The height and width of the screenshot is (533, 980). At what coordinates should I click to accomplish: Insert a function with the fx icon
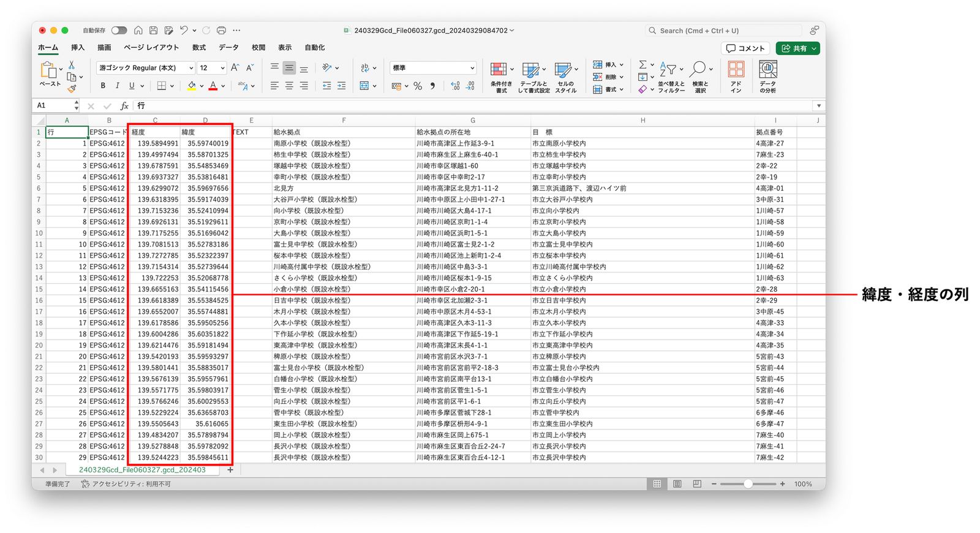tap(124, 106)
